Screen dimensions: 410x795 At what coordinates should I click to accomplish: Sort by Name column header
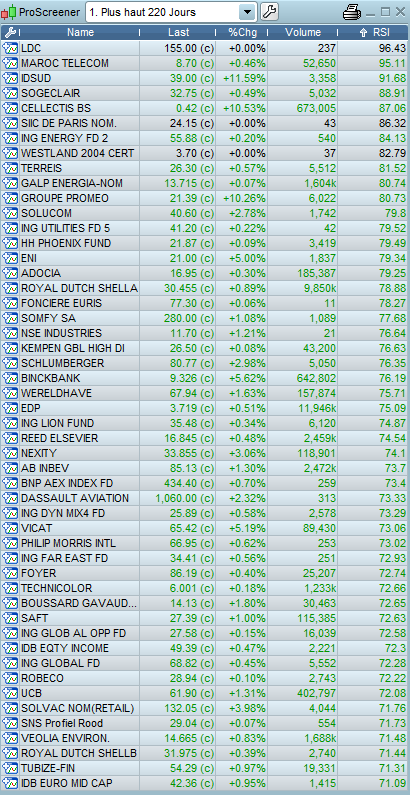click(81, 32)
